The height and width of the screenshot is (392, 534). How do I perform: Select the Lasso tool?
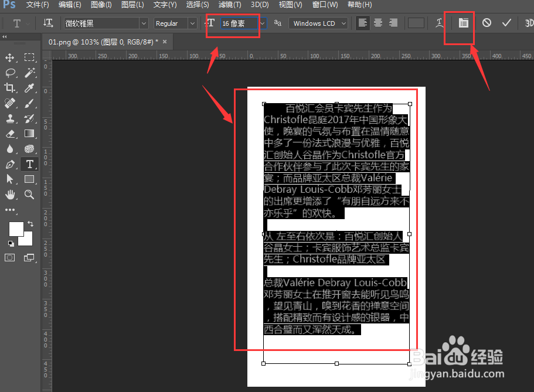(10, 73)
